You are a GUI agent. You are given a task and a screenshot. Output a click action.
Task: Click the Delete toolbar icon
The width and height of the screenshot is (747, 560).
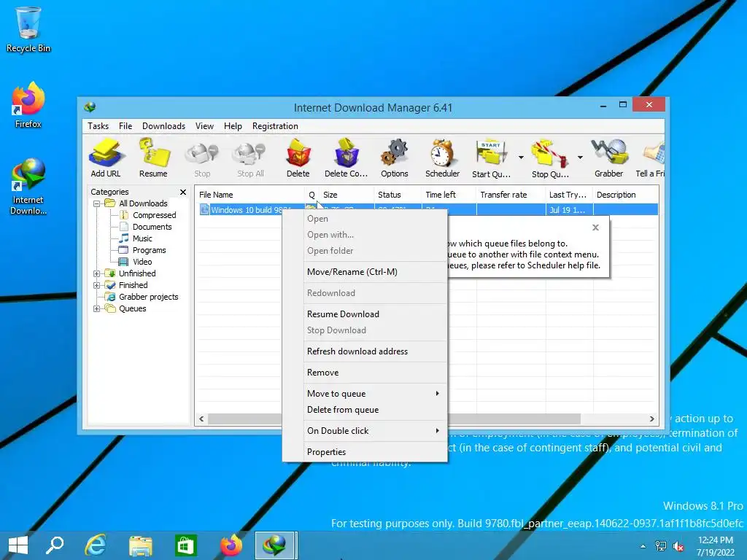(x=298, y=157)
